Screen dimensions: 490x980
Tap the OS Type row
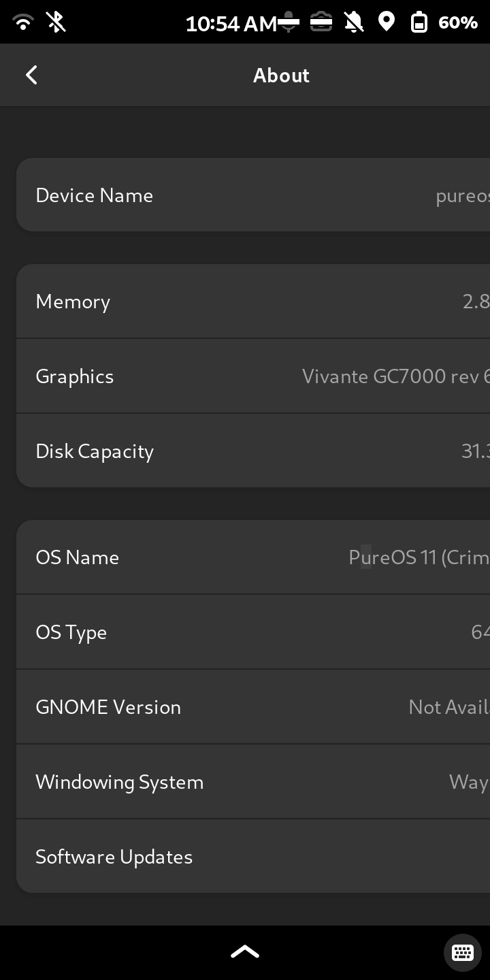[x=253, y=632]
